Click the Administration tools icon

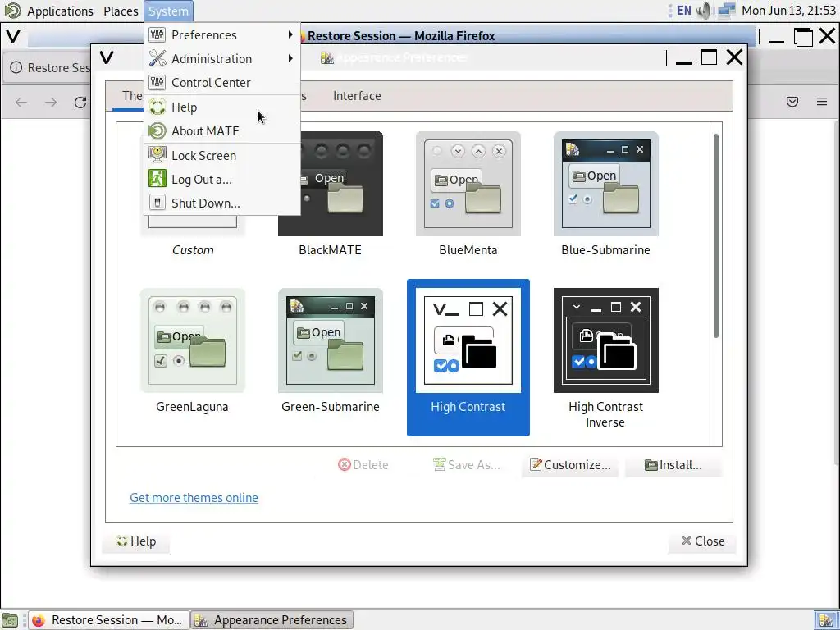click(157, 58)
